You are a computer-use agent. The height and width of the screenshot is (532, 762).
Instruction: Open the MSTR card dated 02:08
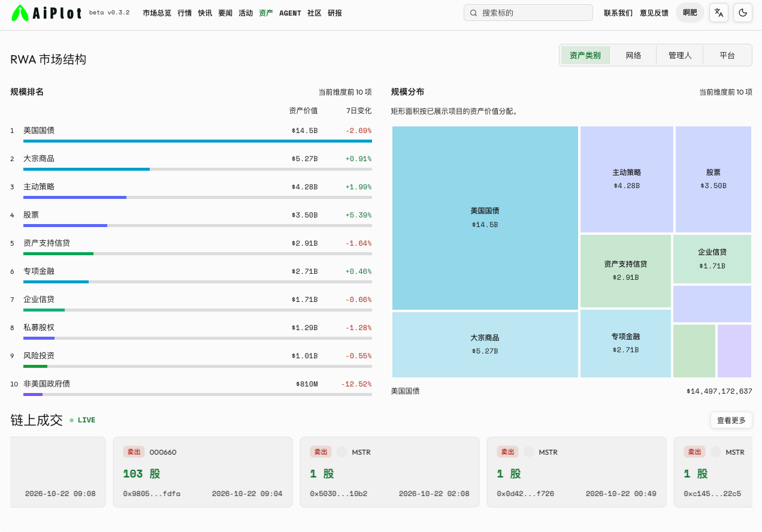point(389,472)
